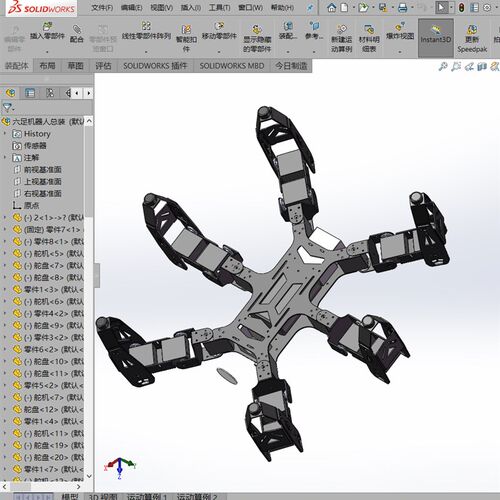Open the 文件(F) File menu
The height and width of the screenshot is (500, 500).
(102, 7)
